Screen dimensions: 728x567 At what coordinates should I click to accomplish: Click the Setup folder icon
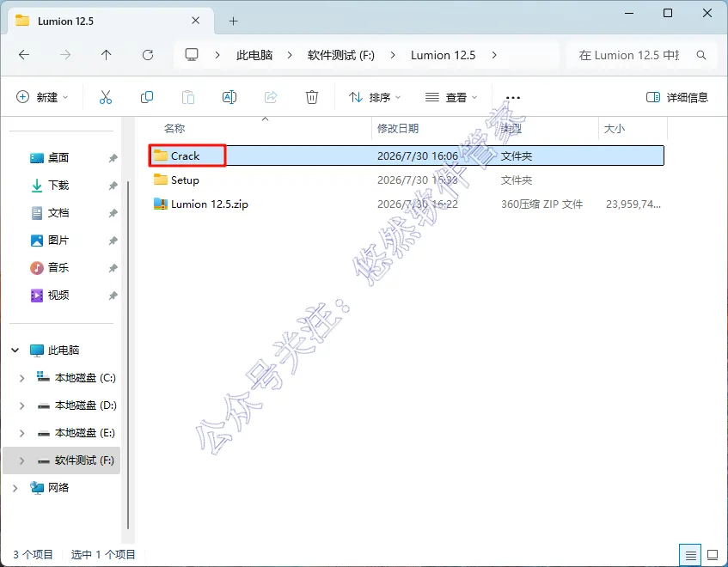[x=160, y=180]
